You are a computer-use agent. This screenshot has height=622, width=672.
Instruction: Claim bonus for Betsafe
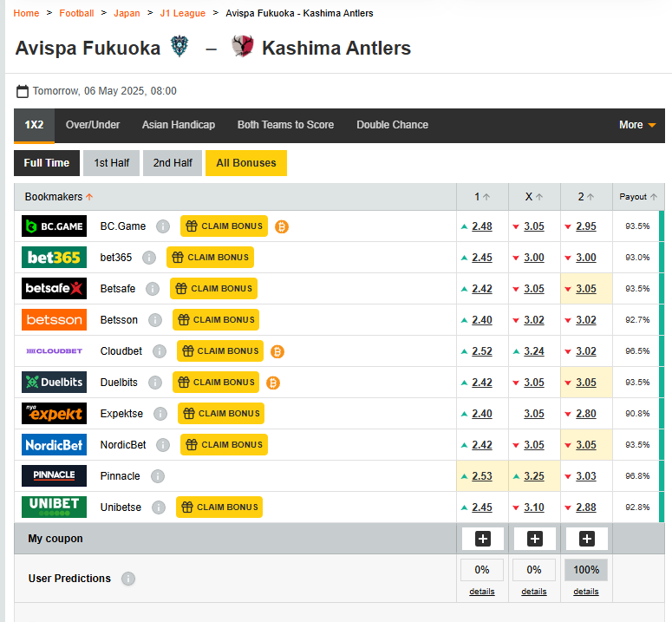pos(213,289)
